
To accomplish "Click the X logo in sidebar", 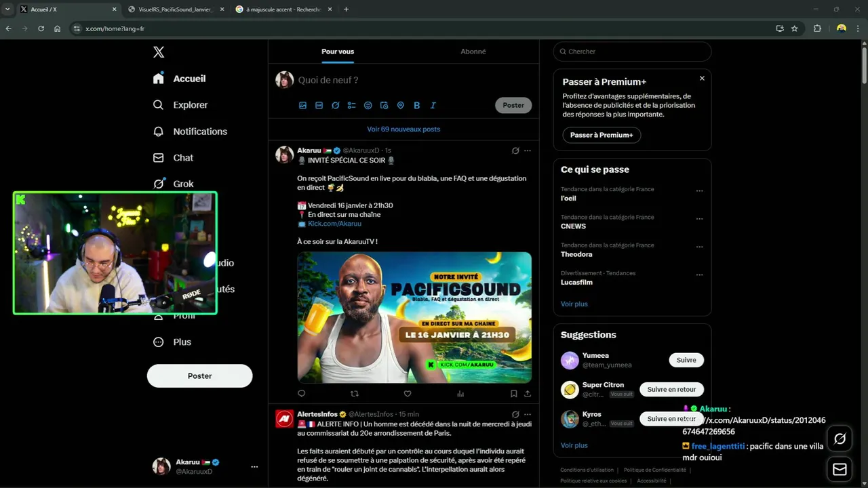I will point(159,52).
